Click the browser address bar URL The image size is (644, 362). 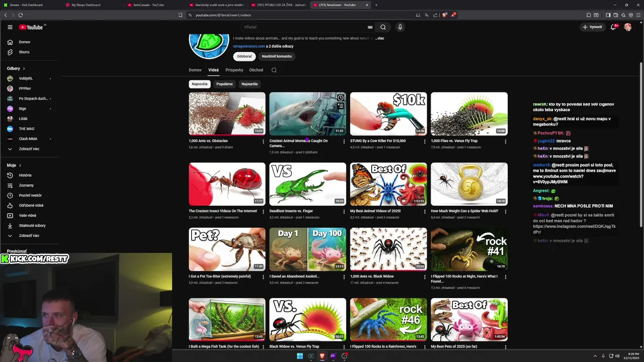223,15
